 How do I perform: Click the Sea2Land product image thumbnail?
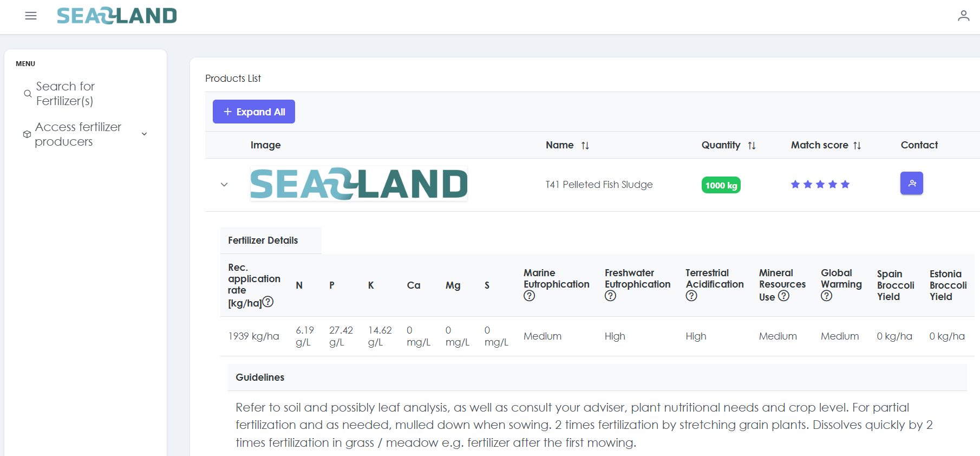[x=358, y=184]
